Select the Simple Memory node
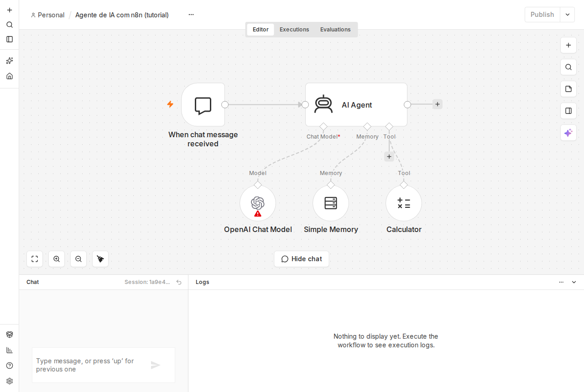 (331, 203)
